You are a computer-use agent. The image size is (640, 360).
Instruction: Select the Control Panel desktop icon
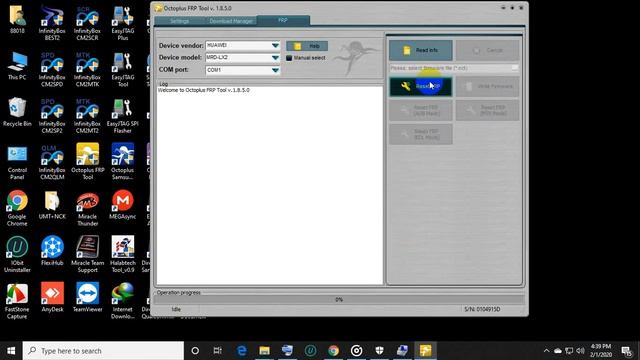pyautogui.click(x=17, y=162)
